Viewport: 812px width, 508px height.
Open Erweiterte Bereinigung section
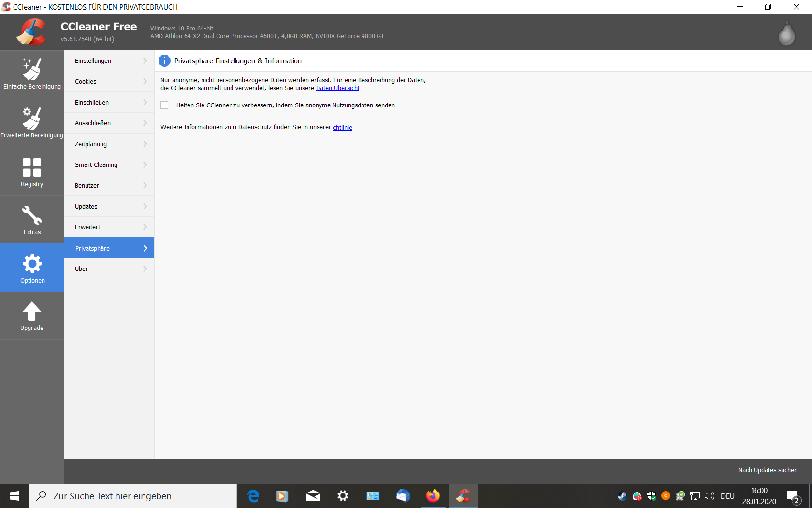(x=32, y=124)
